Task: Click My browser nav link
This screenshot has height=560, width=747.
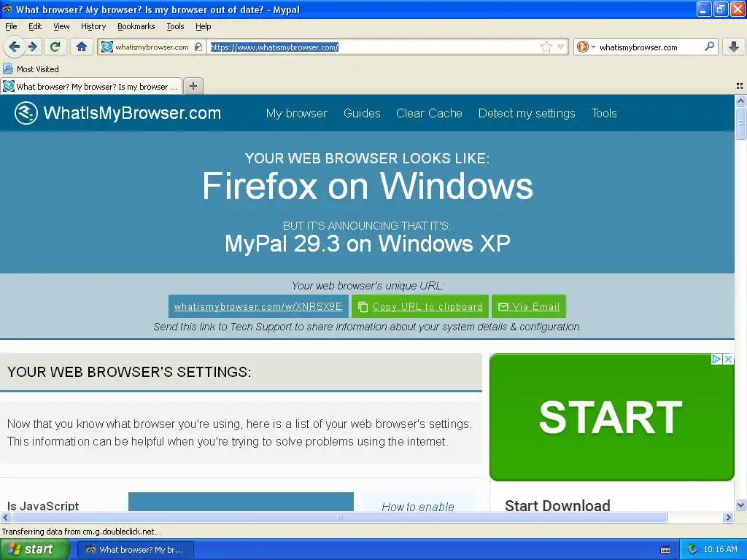Action: pos(297,113)
